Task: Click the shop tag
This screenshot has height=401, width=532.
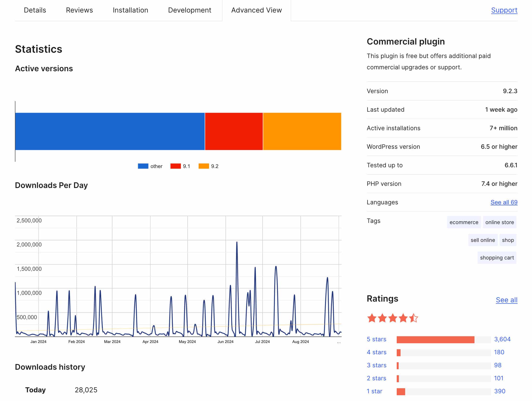Action: pos(508,240)
